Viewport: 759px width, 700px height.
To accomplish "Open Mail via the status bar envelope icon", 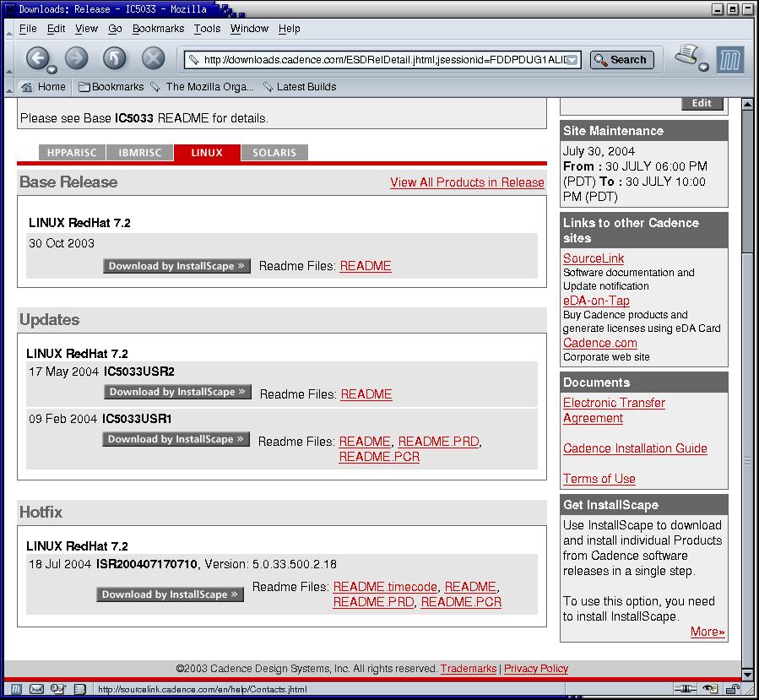I will coord(37,689).
